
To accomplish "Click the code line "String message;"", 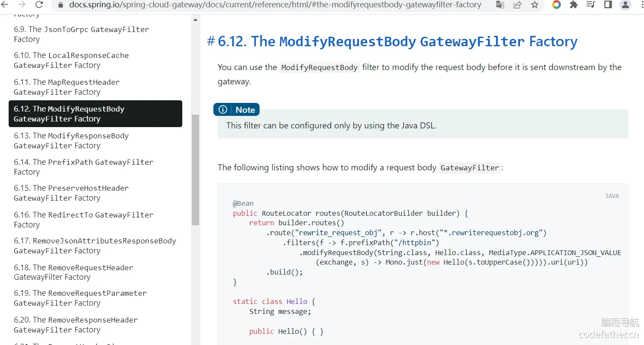I will 280,312.
